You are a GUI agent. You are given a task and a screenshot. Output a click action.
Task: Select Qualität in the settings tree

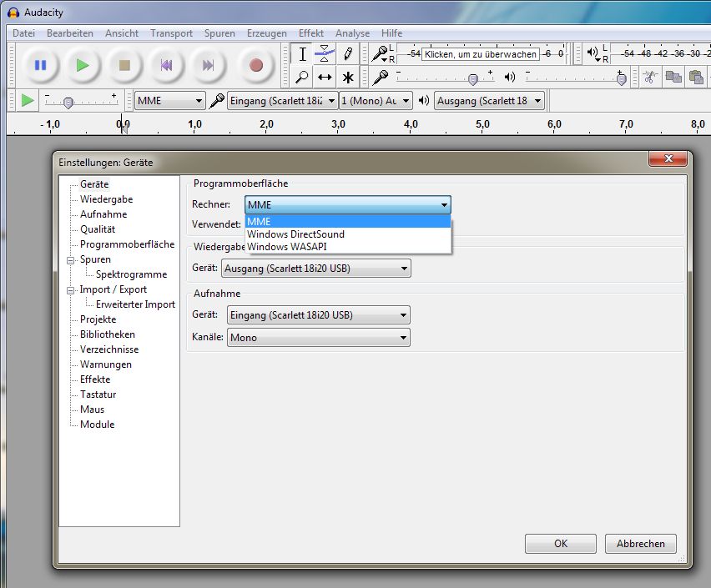(x=98, y=229)
